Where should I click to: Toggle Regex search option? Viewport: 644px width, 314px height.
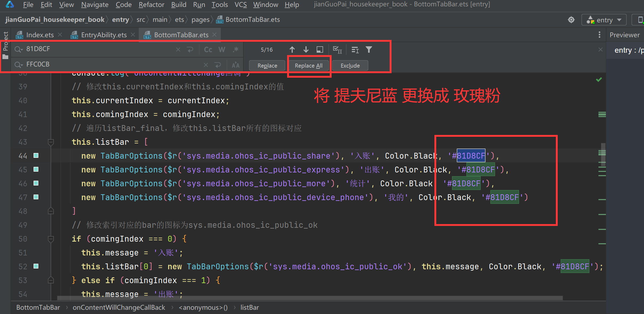click(236, 49)
